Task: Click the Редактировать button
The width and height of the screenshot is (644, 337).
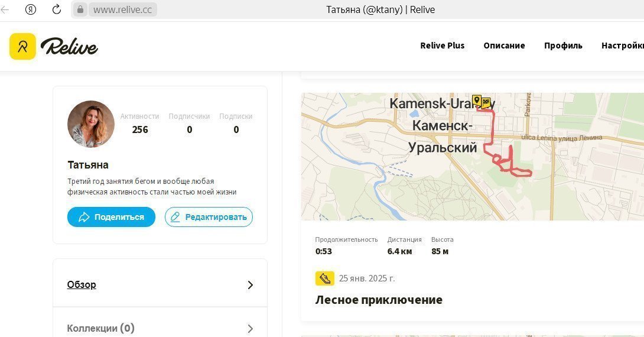Action: pos(209,217)
